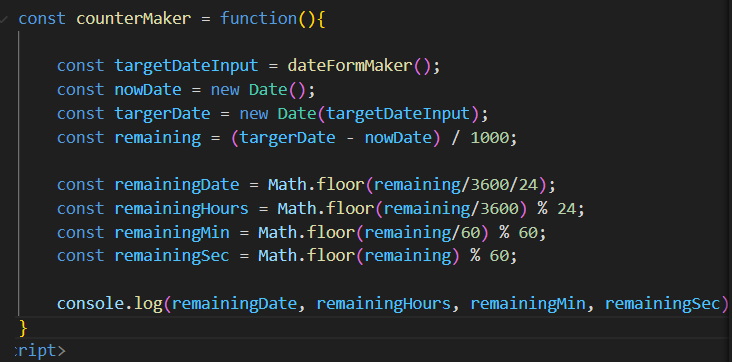The image size is (732, 362).
Task: Click remainingHours argument in console.log
Action: point(383,304)
